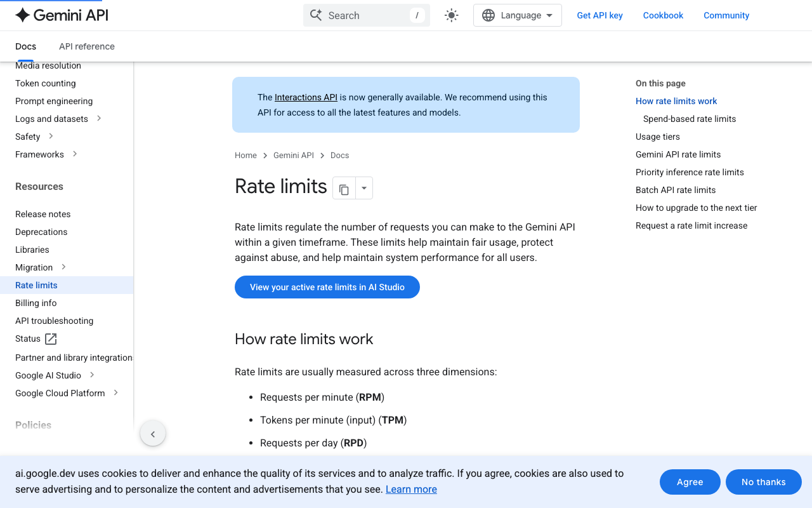This screenshot has width=812, height=508.
Task: Click the Gemini API logo
Action: click(62, 15)
